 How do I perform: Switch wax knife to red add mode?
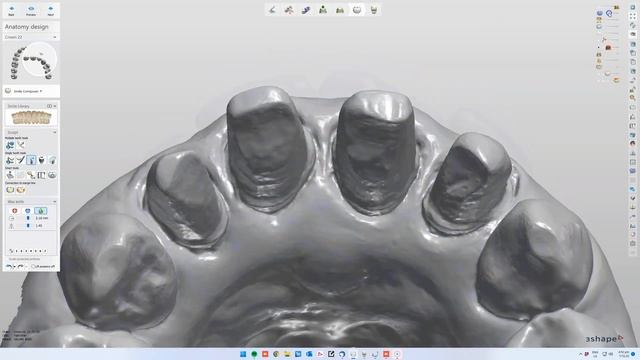pos(15,211)
